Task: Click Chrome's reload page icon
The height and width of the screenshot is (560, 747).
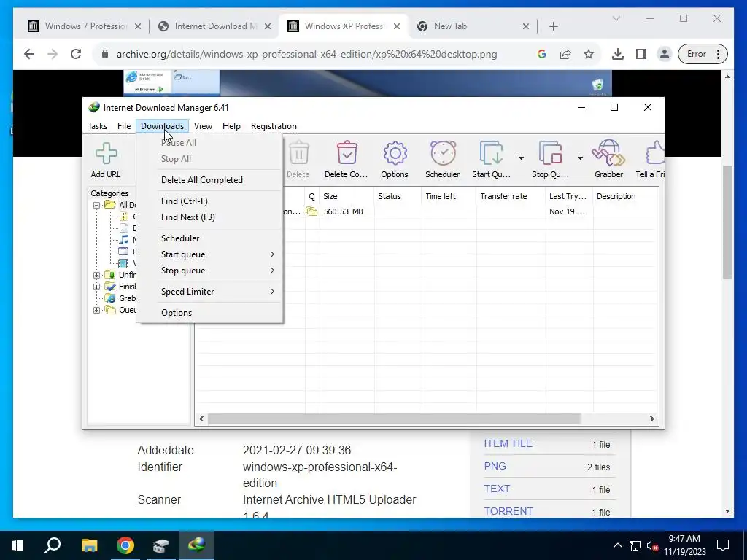Action: (x=76, y=54)
